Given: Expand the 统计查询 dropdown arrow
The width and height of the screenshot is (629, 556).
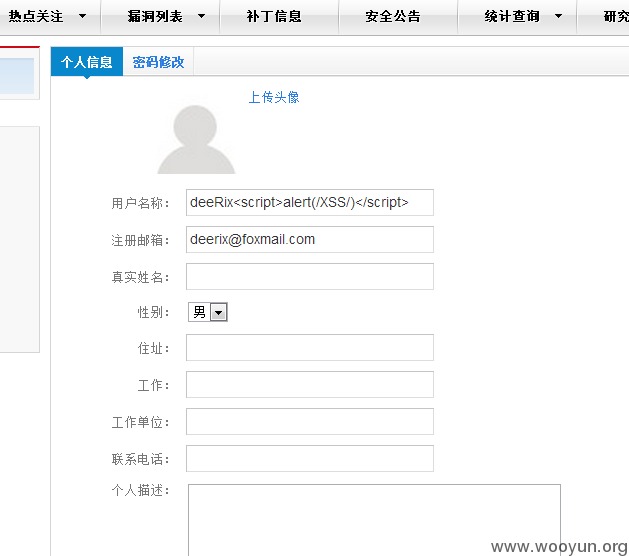Looking at the screenshot, I should tap(558, 16).
